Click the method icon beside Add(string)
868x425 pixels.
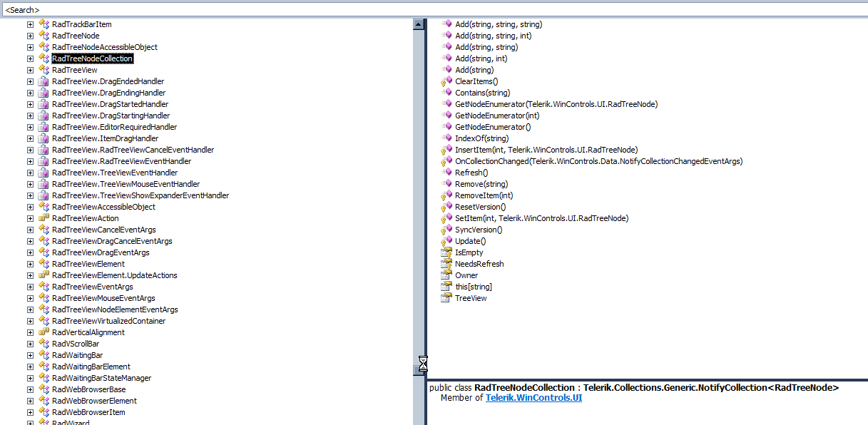pos(446,70)
